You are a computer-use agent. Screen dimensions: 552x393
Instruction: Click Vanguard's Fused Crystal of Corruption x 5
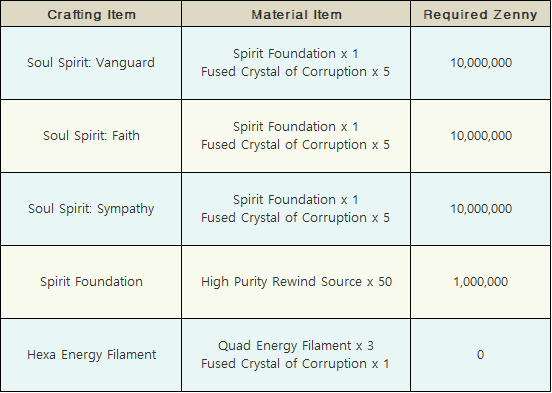pos(296,72)
